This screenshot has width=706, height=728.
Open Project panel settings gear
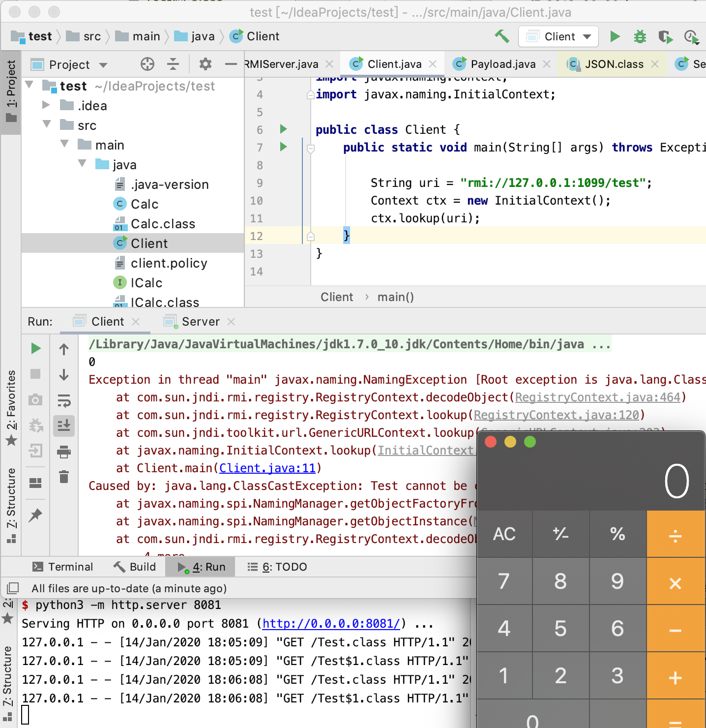click(x=206, y=64)
